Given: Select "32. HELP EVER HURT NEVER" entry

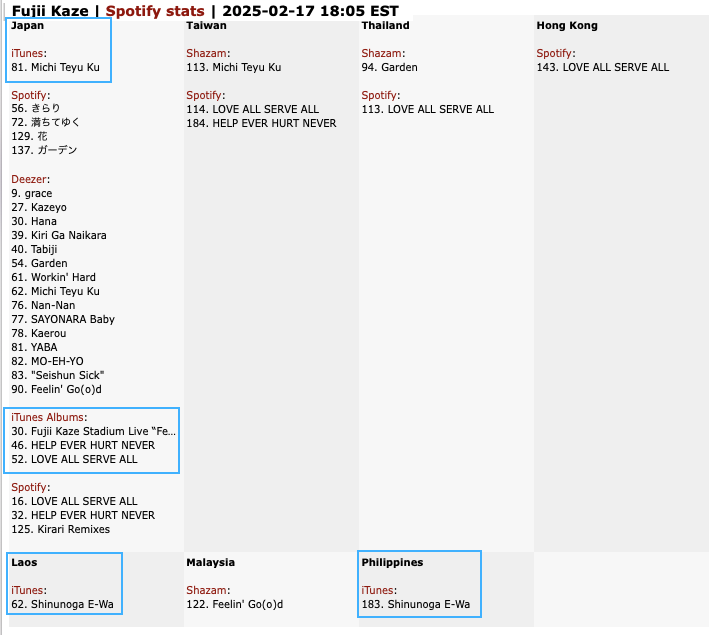Looking at the screenshot, I should pyautogui.click(x=83, y=515).
